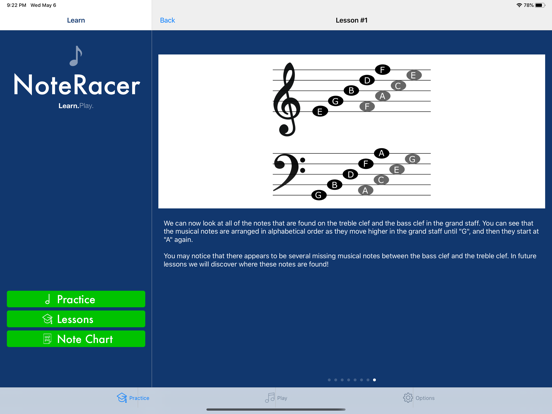The image size is (552, 414).
Task: Click the paragraph starting 'You may notice'
Action: [x=350, y=260]
